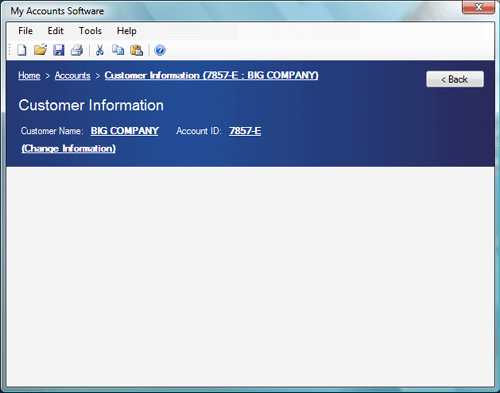500x393 pixels.
Task: Click the Account ID: label
Action: (199, 131)
